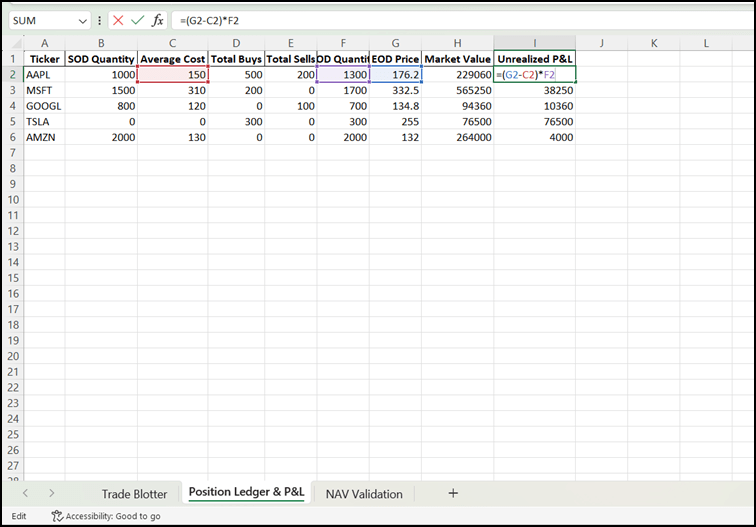Image resolution: width=756 pixels, height=527 pixels.
Task: Click the Market Value header cell
Action: click(x=458, y=59)
